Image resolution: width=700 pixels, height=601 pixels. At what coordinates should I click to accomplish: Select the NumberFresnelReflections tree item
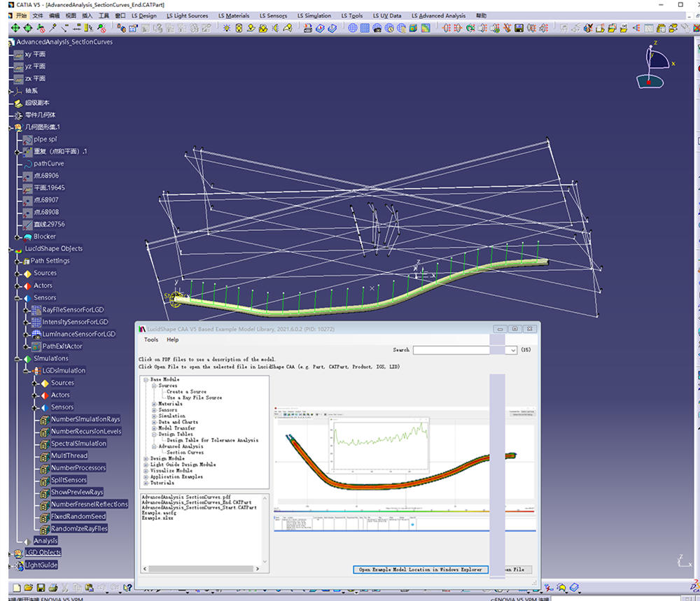pos(90,504)
